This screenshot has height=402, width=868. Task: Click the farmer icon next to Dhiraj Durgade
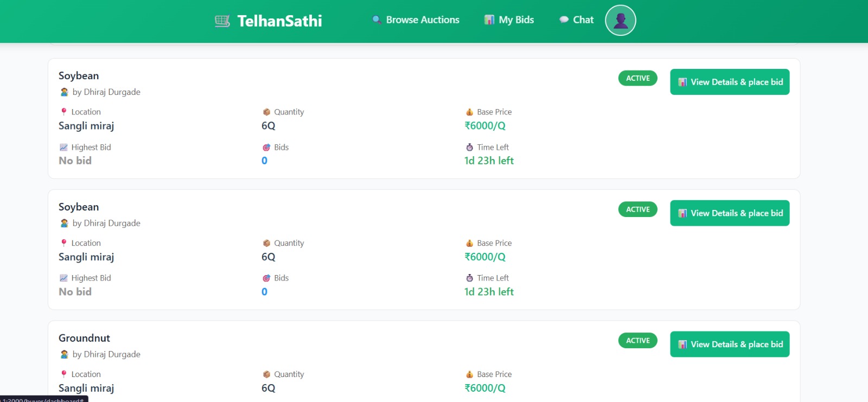tap(63, 92)
